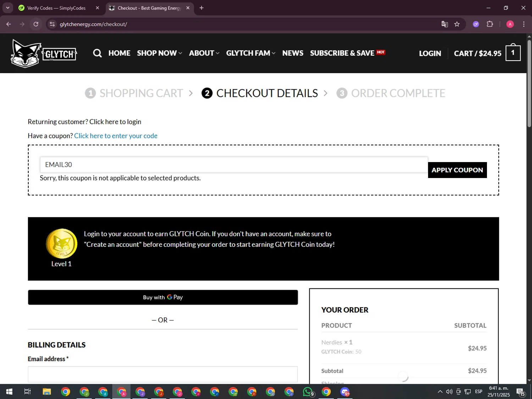The width and height of the screenshot is (532, 399).
Task: Expand the SHOP NOW menu
Action: tap(160, 53)
